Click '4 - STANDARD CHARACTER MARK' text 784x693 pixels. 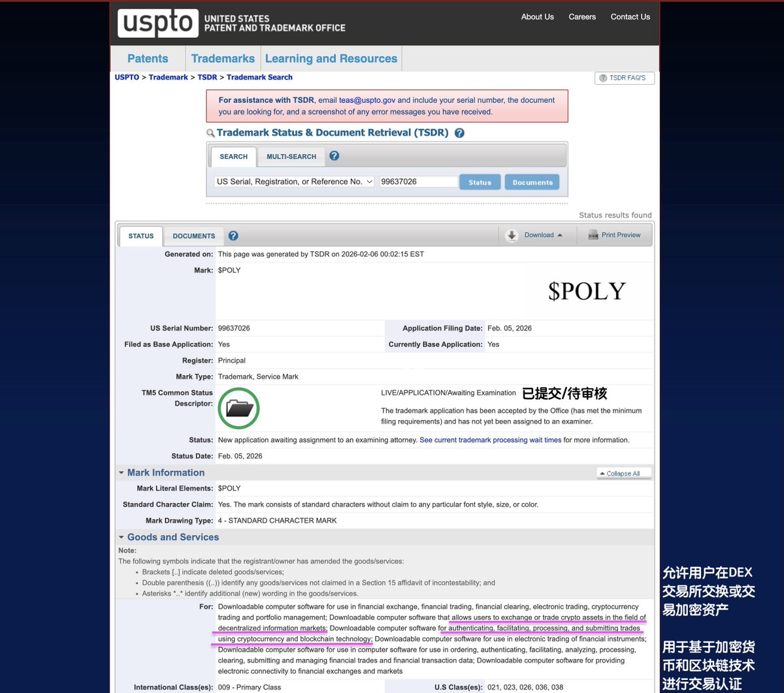click(278, 521)
